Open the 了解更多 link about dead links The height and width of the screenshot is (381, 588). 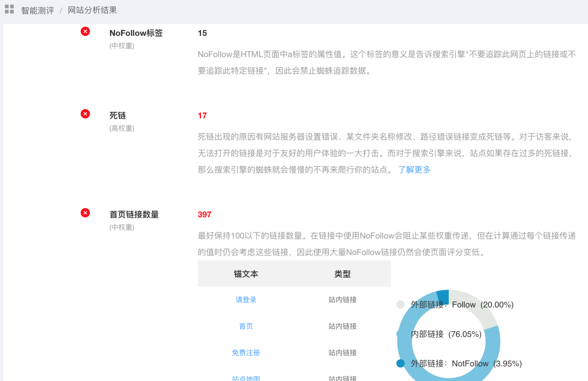[x=414, y=170]
